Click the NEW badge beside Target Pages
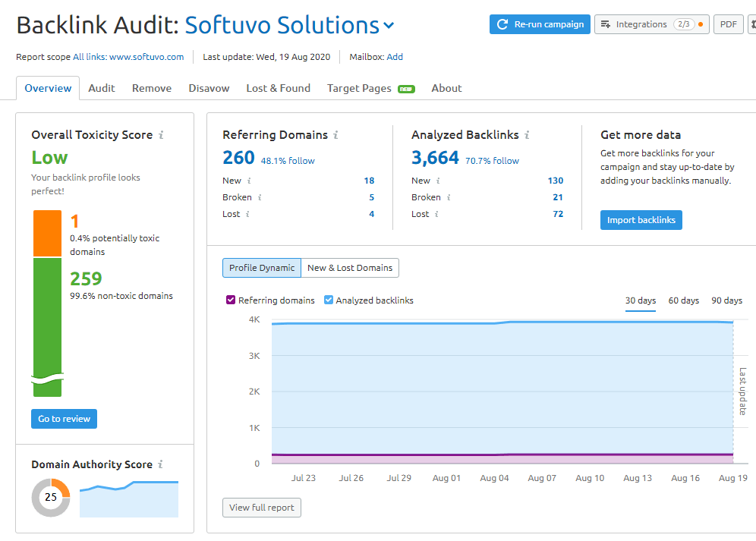Image resolution: width=756 pixels, height=541 pixels. 406,90
